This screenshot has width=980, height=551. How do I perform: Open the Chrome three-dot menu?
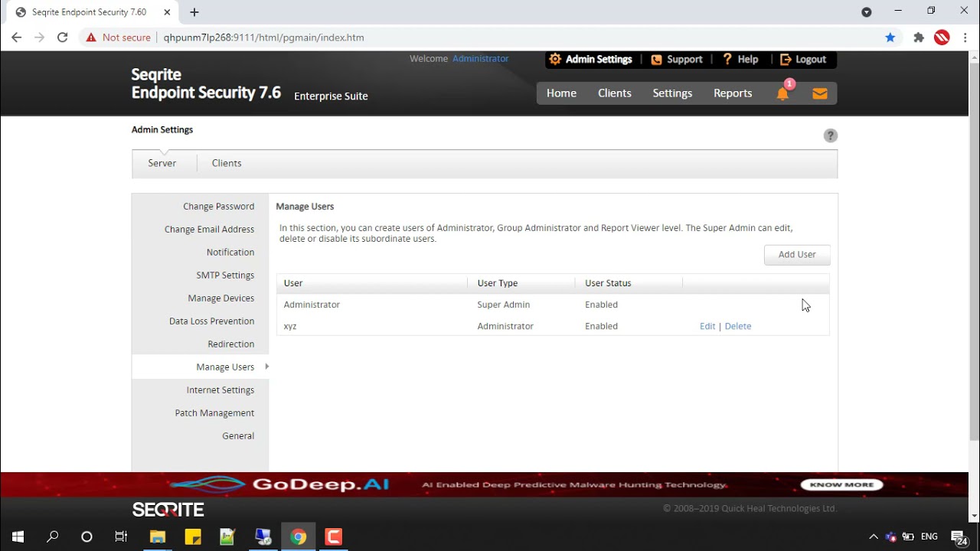click(965, 37)
